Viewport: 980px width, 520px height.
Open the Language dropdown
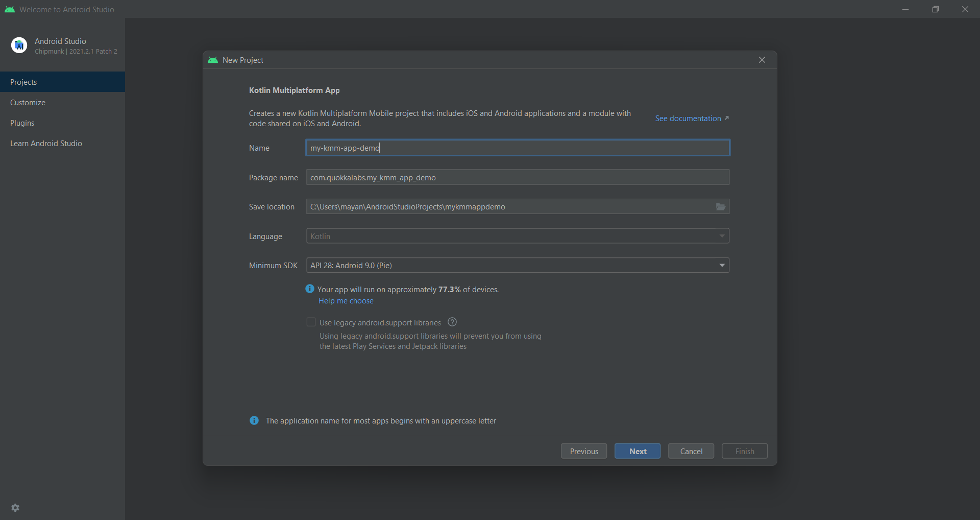[x=518, y=236]
